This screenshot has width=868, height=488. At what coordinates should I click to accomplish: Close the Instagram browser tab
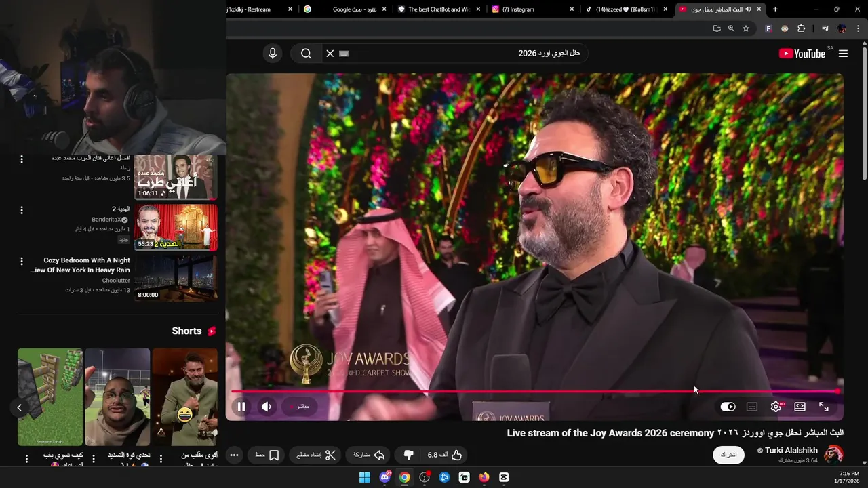coord(572,9)
